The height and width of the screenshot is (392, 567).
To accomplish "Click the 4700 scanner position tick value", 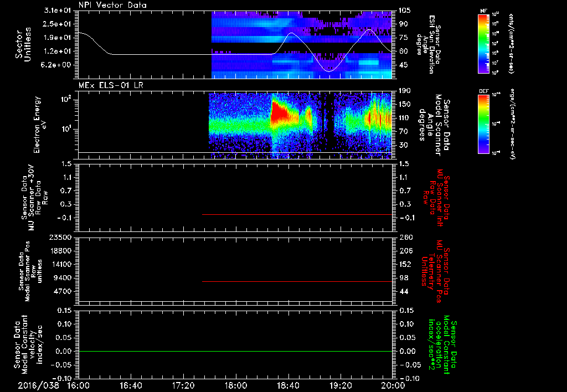I will pyautogui.click(x=62, y=291).
